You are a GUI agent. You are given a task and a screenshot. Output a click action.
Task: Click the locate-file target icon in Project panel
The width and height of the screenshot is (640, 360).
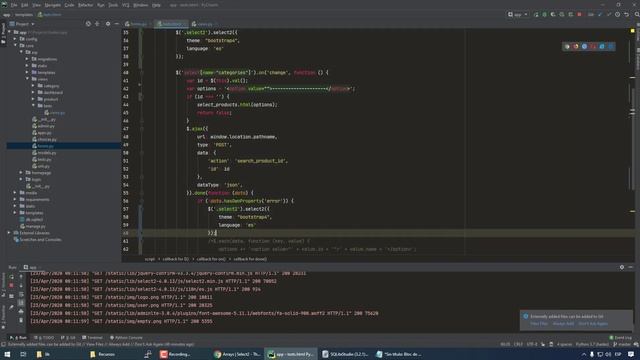coord(88,24)
